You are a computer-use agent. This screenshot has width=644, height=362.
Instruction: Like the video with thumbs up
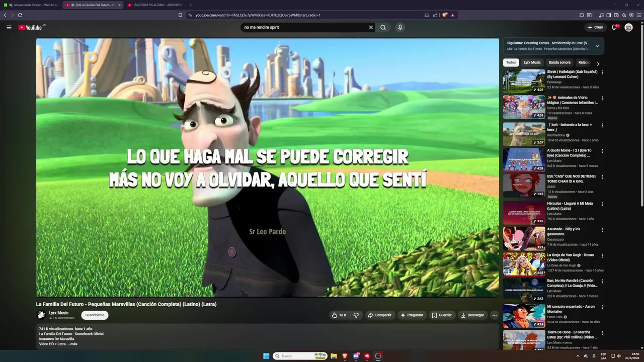[339, 315]
